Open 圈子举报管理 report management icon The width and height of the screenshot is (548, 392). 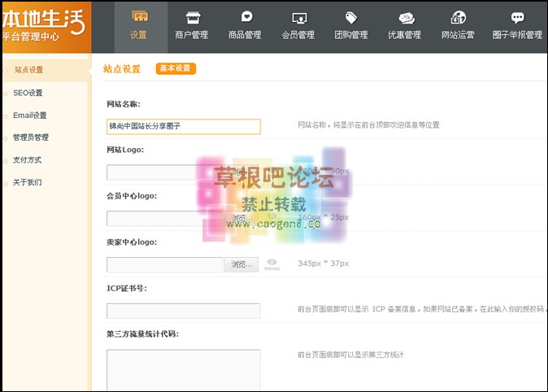point(517,18)
